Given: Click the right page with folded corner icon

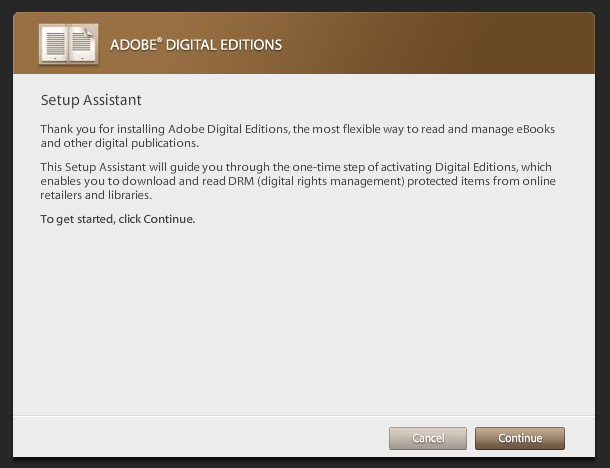Looking at the screenshot, I should point(83,44).
